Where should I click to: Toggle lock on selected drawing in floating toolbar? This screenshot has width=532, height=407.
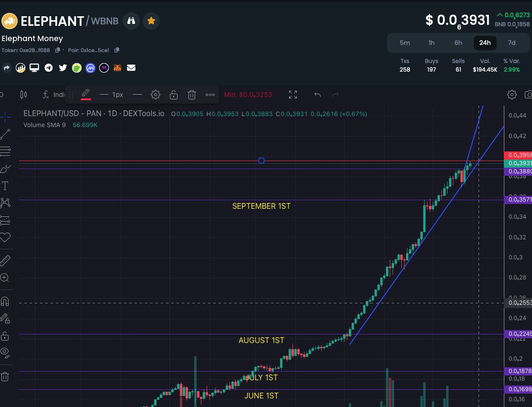click(x=173, y=95)
